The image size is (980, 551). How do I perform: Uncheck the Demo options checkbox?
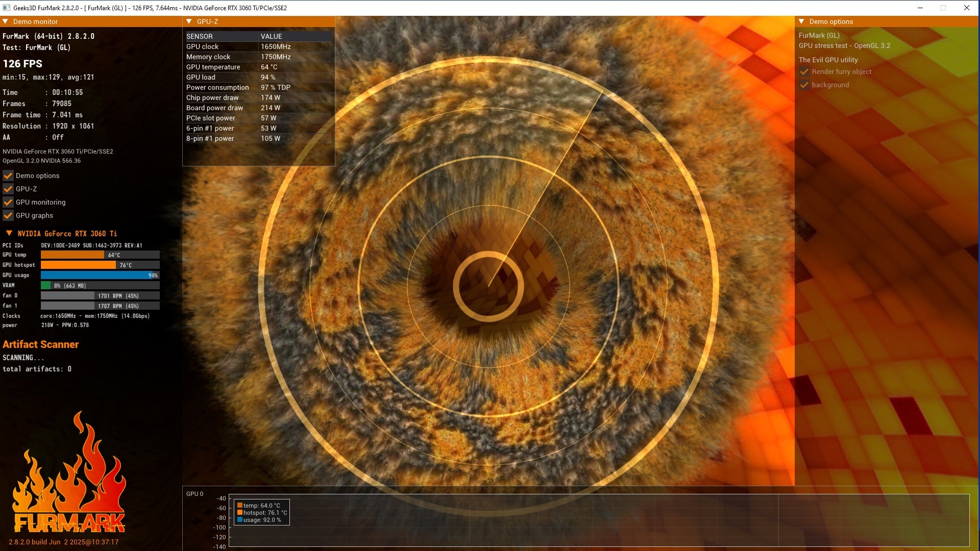(x=8, y=176)
